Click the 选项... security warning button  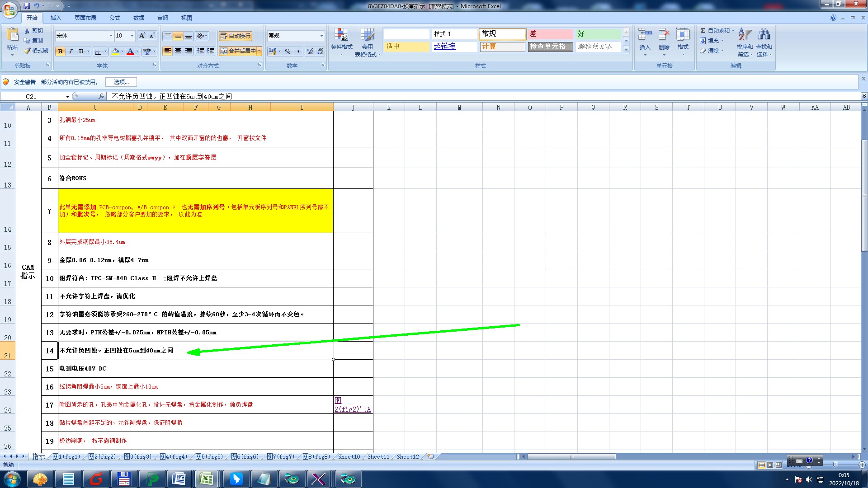tap(121, 82)
